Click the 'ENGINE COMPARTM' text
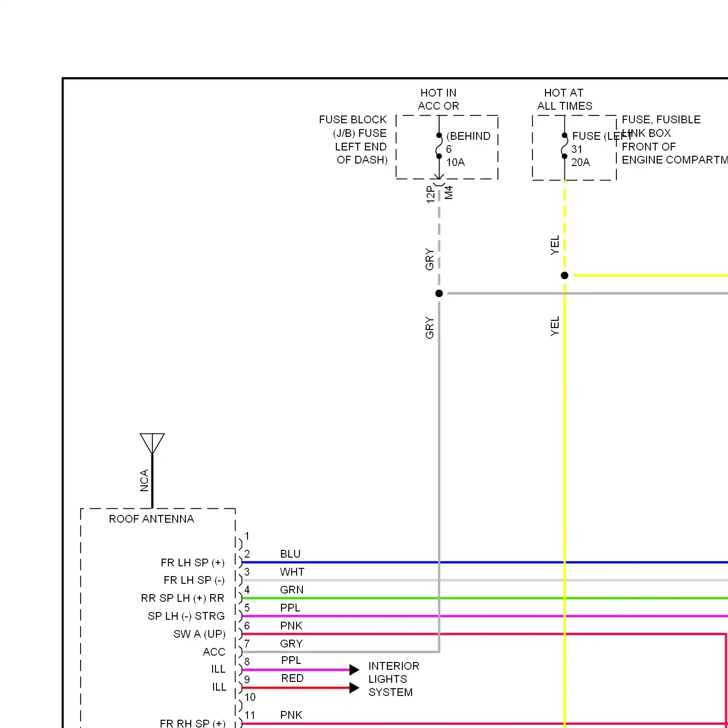This screenshot has height=728, width=728. 675,160
